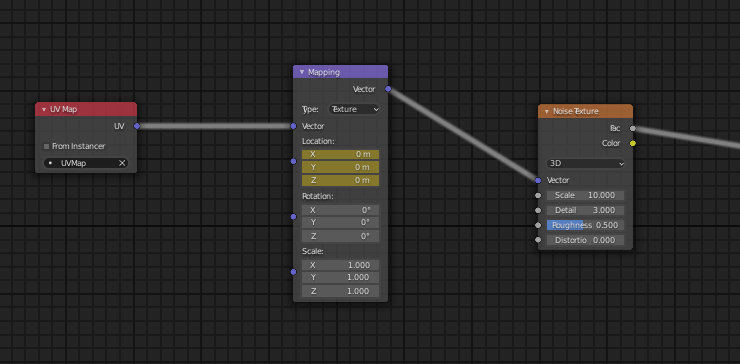The height and width of the screenshot is (364, 740).
Task: Collapse the Noise Texture node arrow
Action: (x=547, y=111)
